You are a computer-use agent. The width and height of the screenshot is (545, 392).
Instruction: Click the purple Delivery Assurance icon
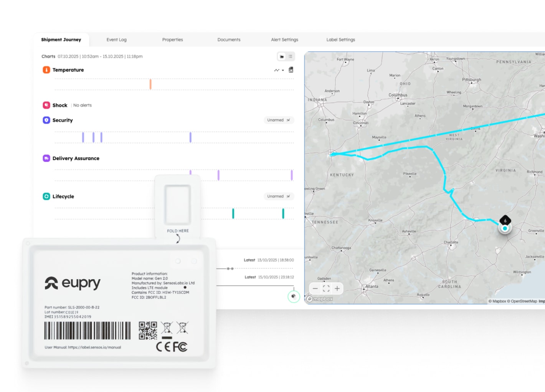[x=46, y=158]
